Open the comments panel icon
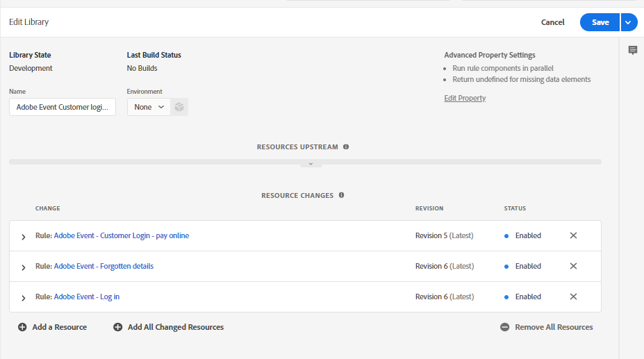 click(x=632, y=50)
